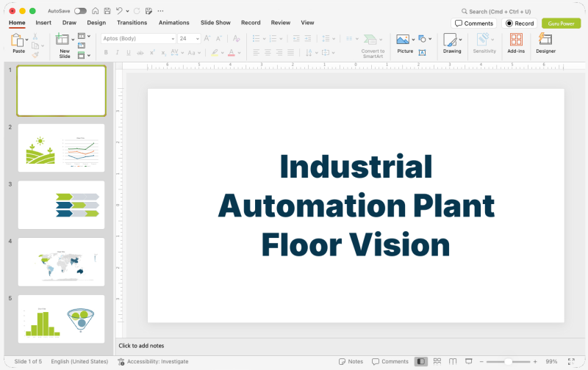This screenshot has height=370, width=588.
Task: Expand the Undo history dropdown arrow
Action: [127, 11]
